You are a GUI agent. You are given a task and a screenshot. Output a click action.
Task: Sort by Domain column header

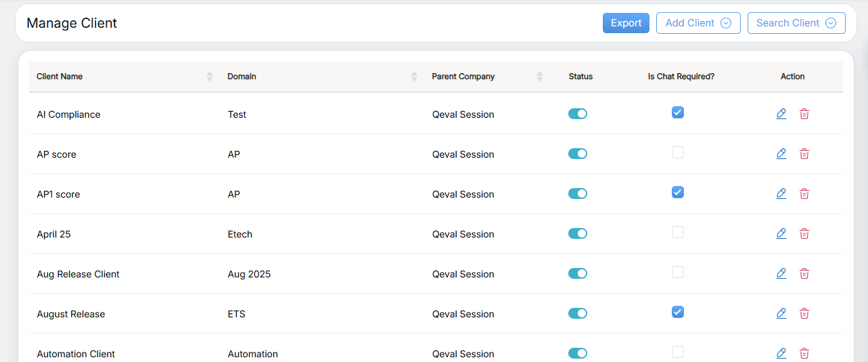pos(414,76)
